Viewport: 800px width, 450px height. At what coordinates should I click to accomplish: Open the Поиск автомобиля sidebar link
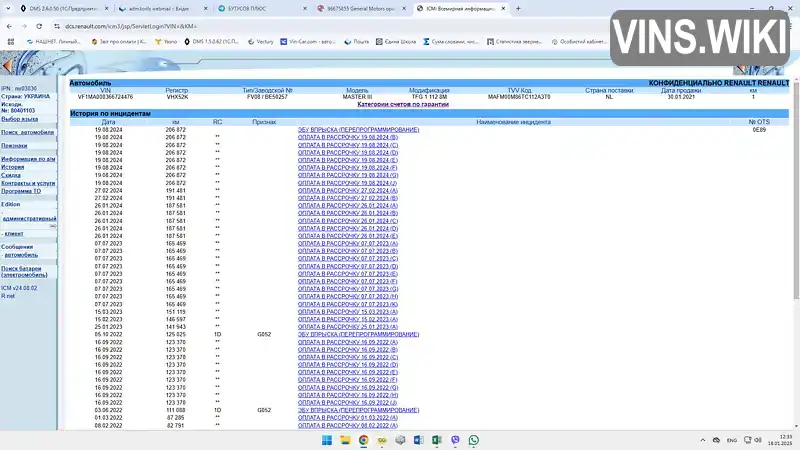pyautogui.click(x=28, y=132)
